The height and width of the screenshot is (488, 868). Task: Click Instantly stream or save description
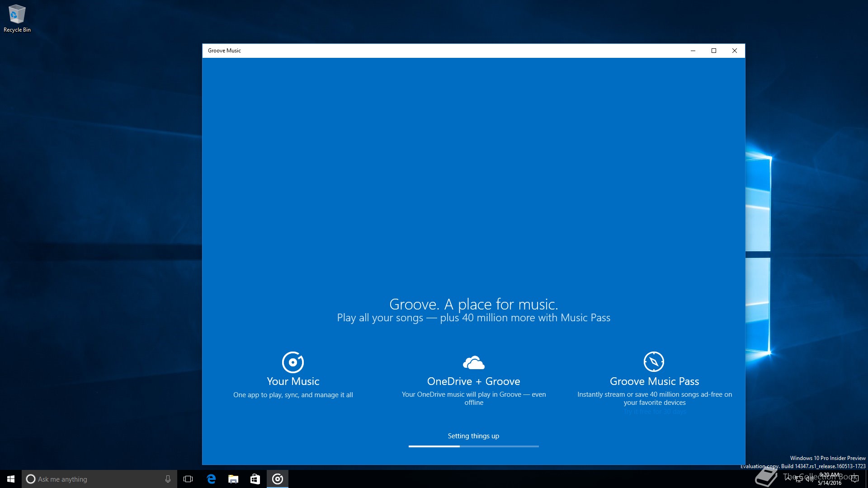click(655, 399)
